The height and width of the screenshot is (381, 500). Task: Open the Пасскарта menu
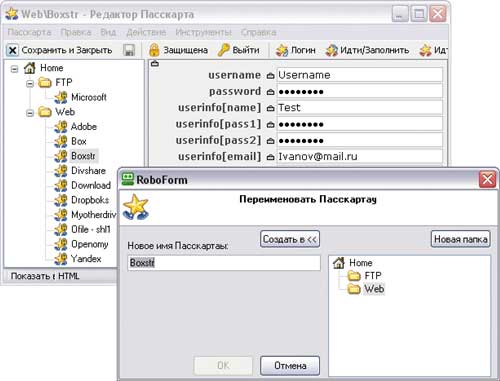(x=29, y=32)
